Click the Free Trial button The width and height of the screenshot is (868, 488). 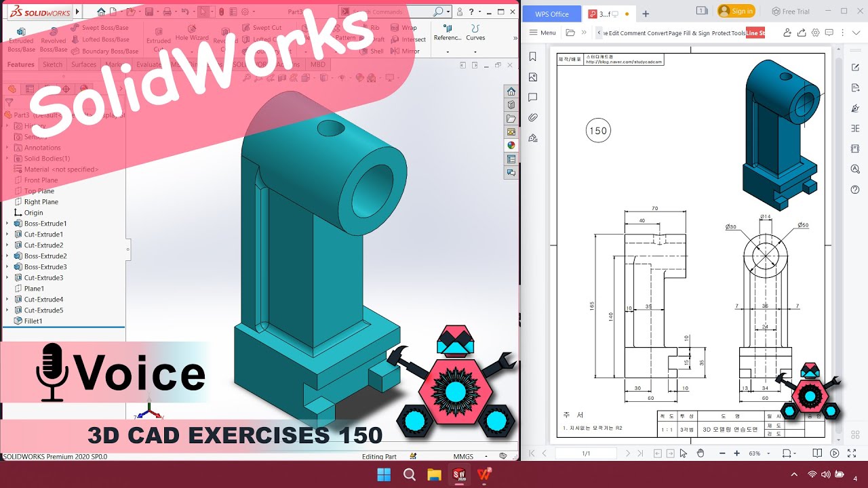791,12
